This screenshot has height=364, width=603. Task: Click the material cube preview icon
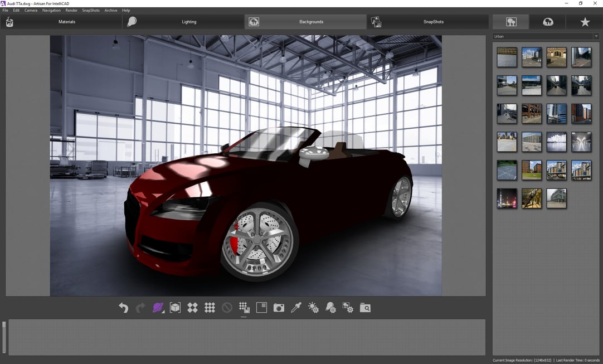point(175,307)
